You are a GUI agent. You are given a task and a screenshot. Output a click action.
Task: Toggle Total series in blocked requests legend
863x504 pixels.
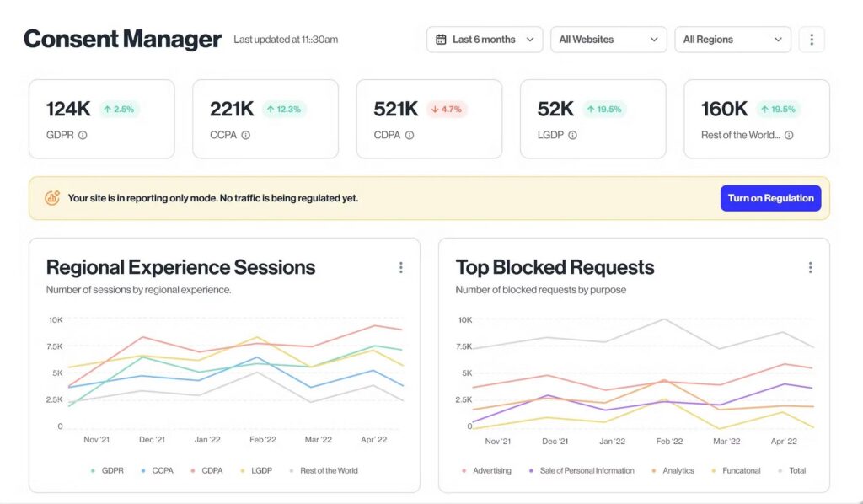[792, 470]
